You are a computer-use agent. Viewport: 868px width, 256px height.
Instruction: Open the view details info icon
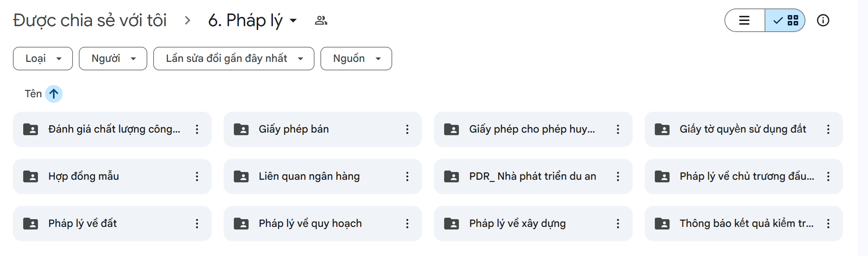click(x=823, y=20)
